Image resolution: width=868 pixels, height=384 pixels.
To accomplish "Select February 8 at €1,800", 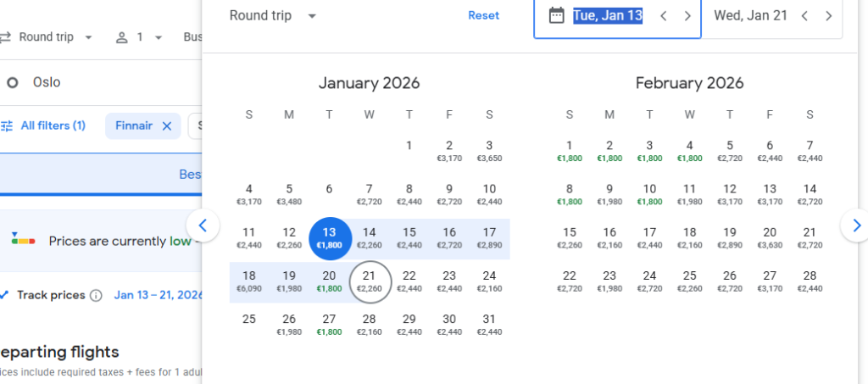I will pyautogui.click(x=570, y=194).
